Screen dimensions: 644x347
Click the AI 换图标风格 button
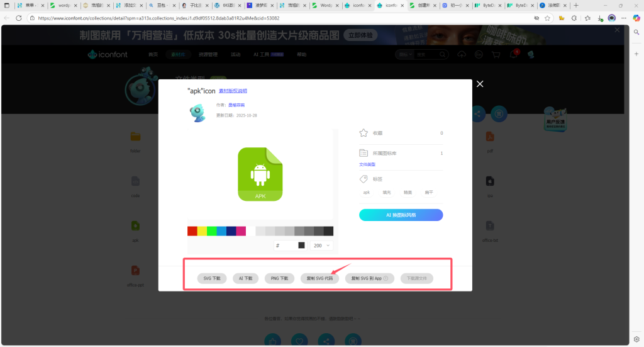(401, 215)
